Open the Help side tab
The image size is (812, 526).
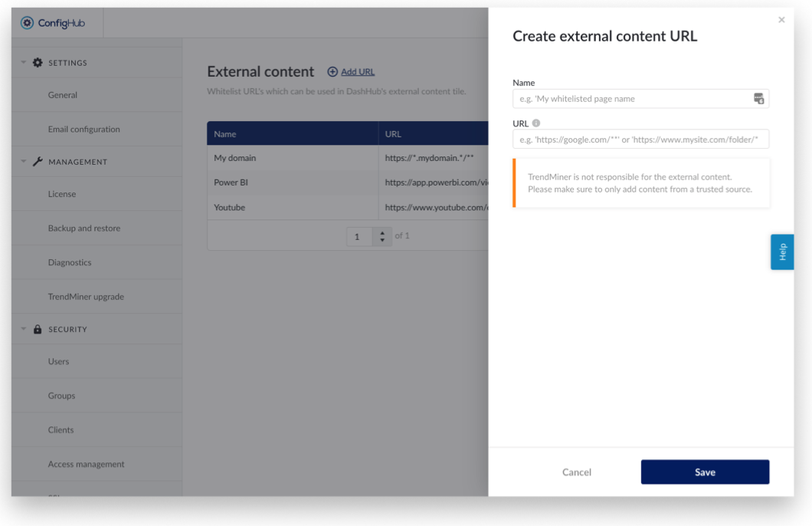[x=782, y=252]
